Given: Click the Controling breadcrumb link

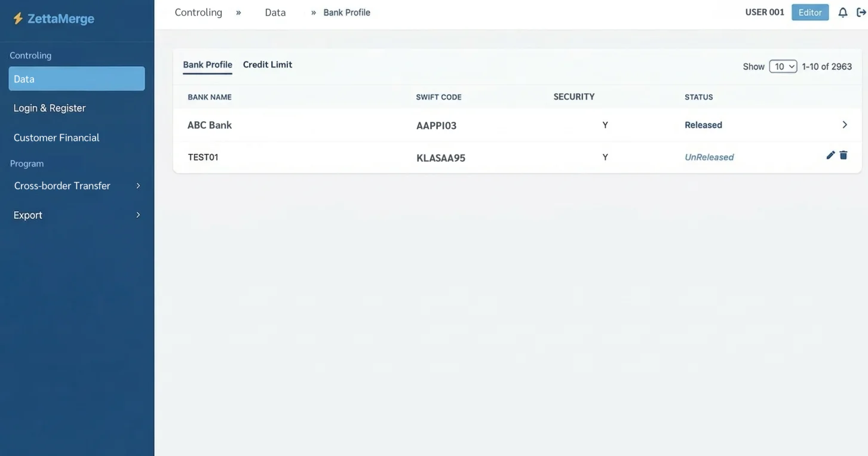Looking at the screenshot, I should coord(198,12).
